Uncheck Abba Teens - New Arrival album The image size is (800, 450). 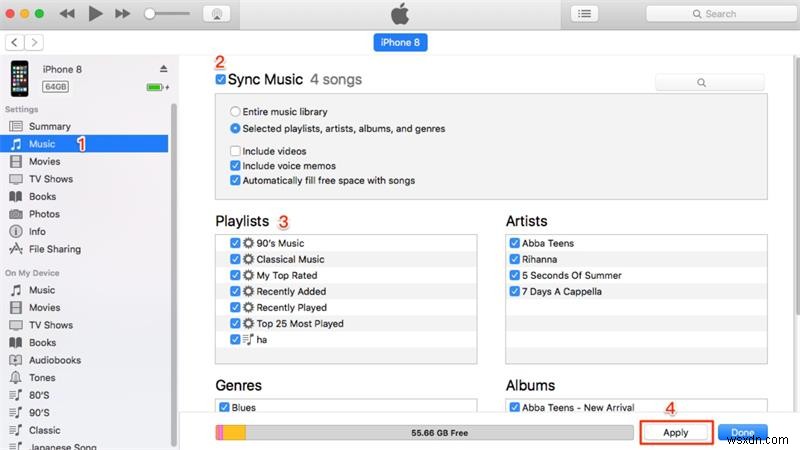pyautogui.click(x=514, y=407)
